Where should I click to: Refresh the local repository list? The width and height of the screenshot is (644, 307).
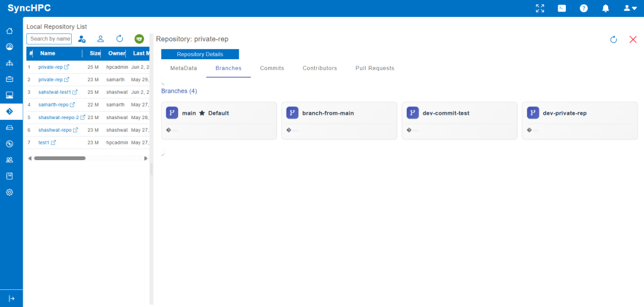[120, 39]
